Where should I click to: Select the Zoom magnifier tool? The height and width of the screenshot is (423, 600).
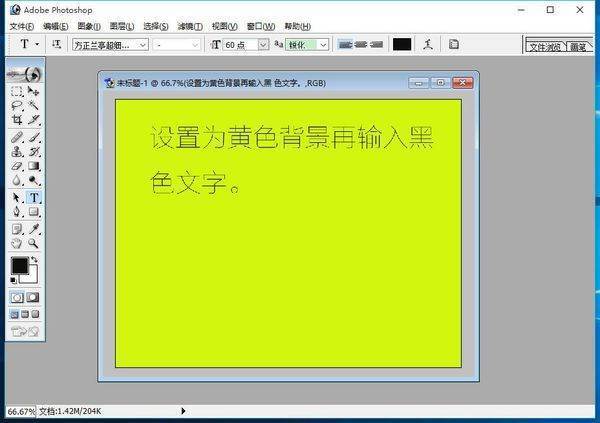(x=34, y=243)
